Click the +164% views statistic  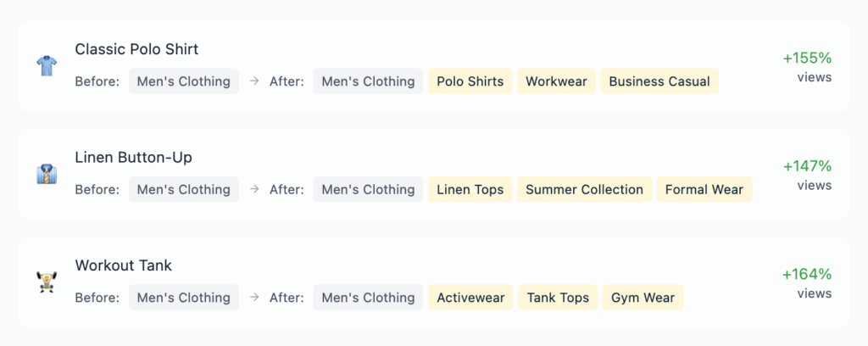coord(807,283)
